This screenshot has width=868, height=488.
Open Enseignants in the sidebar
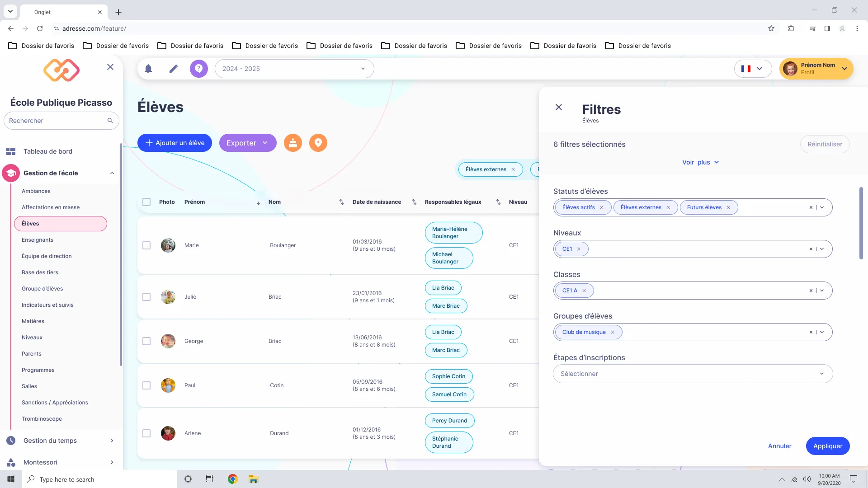(x=38, y=240)
